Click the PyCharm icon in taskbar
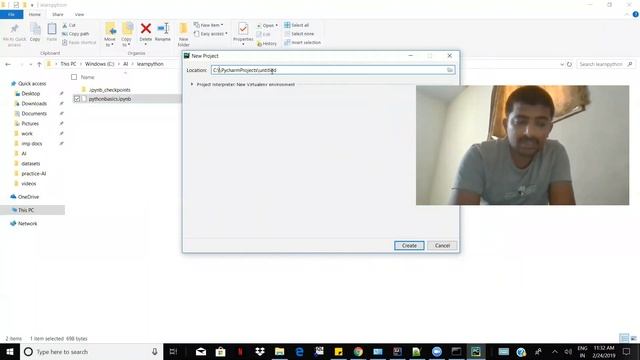 click(476, 351)
